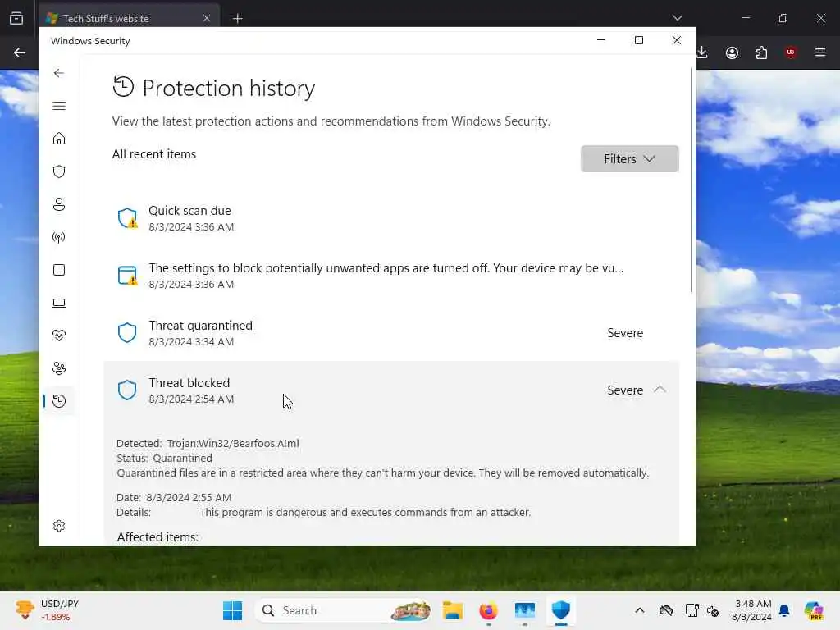This screenshot has width=840, height=630.
Task: Click the app control warning icon
Action: pyautogui.click(x=127, y=276)
